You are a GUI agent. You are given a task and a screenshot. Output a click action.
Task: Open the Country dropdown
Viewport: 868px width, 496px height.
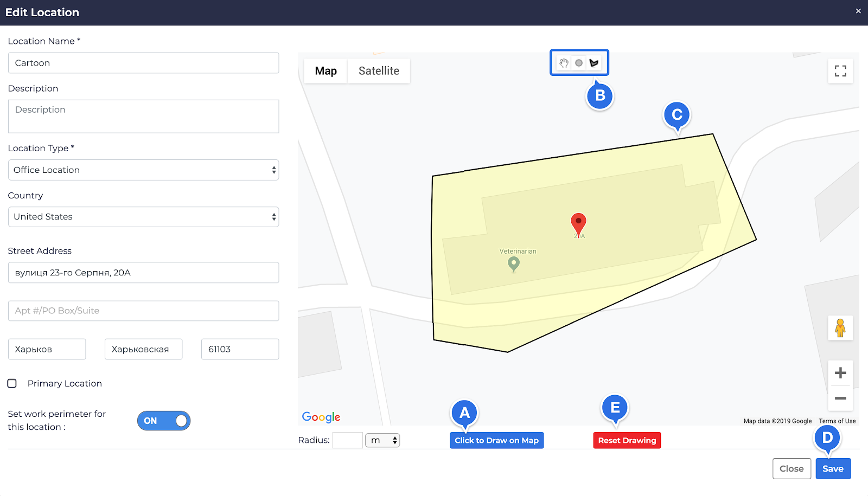(143, 217)
